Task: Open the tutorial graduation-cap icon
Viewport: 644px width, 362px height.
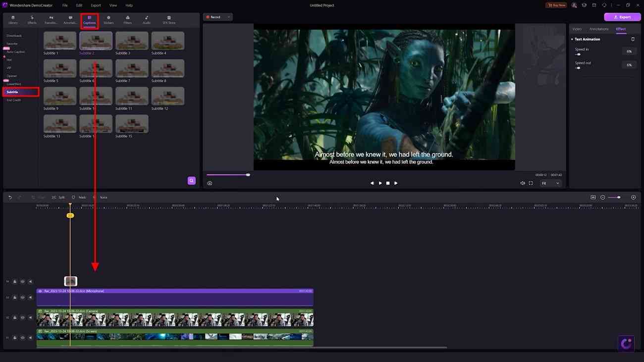Action: click(584, 5)
